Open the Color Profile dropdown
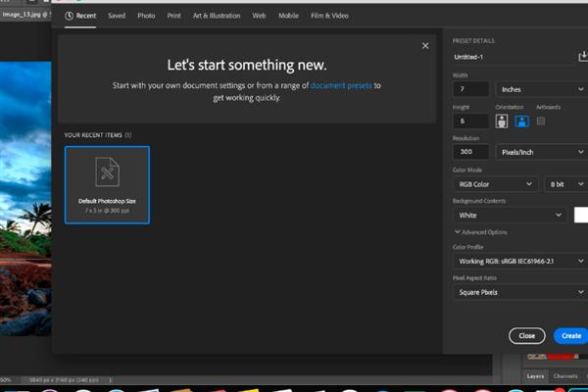This screenshot has width=588, height=392. point(518,261)
